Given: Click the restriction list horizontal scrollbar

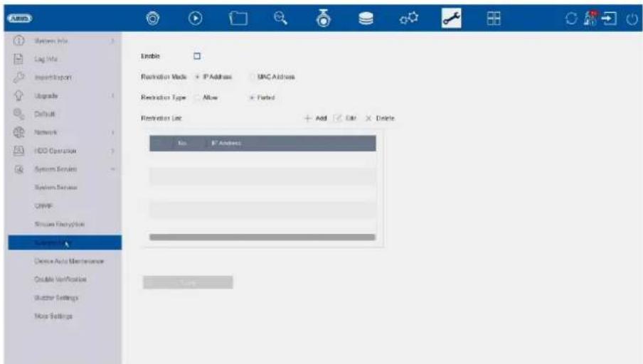Looking at the screenshot, I should [x=262, y=237].
